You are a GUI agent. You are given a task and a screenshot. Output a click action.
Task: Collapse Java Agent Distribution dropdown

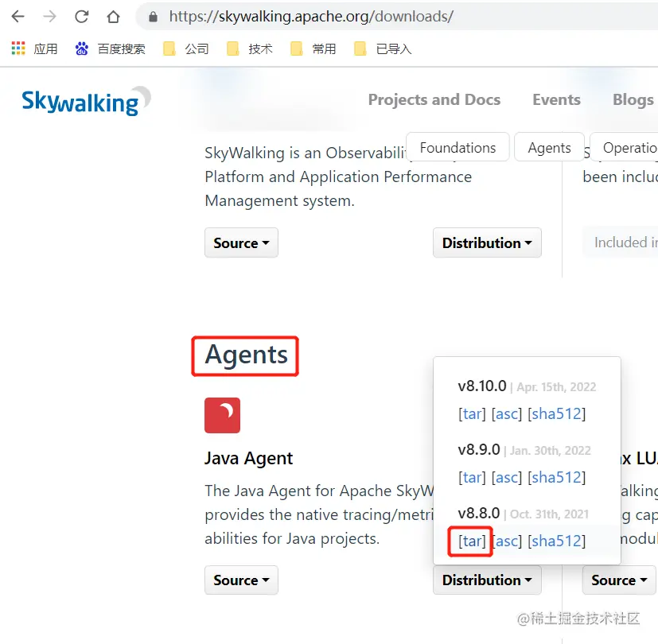click(487, 580)
